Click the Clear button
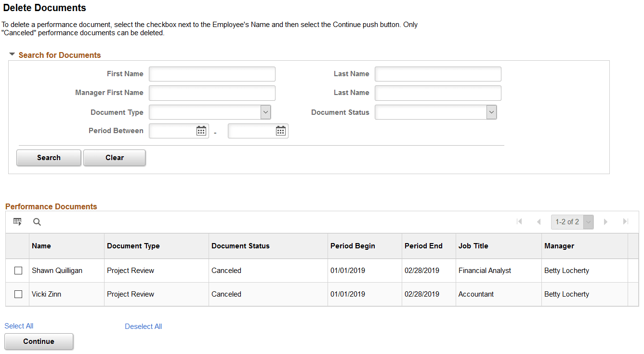 click(114, 158)
